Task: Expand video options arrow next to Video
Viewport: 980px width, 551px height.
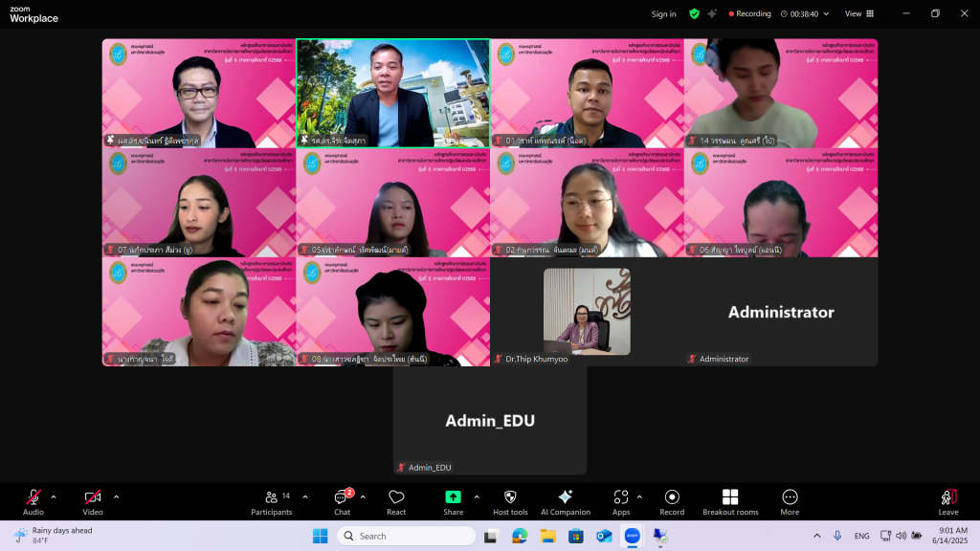Action: 117,496
